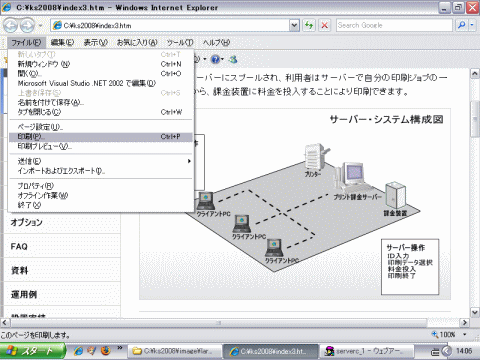
Task: Click the horizontal scrollbar left arrow
Action: (x=5, y=323)
